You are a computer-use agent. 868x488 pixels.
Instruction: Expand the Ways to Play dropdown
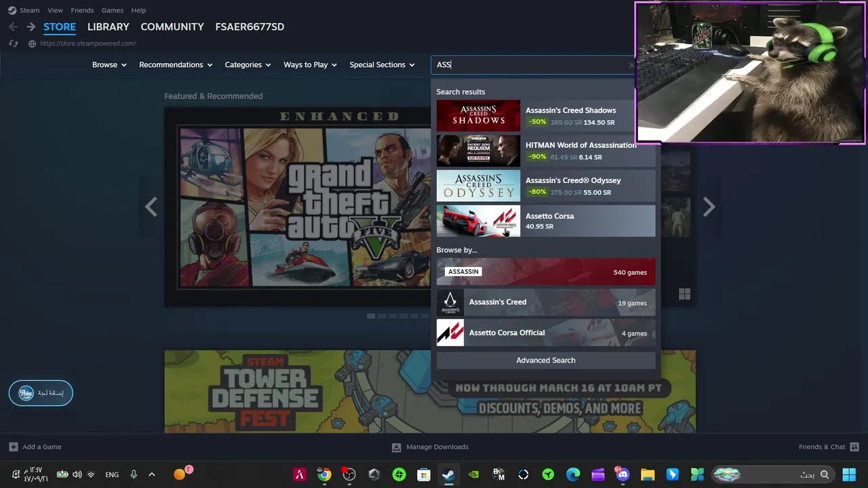(311, 65)
